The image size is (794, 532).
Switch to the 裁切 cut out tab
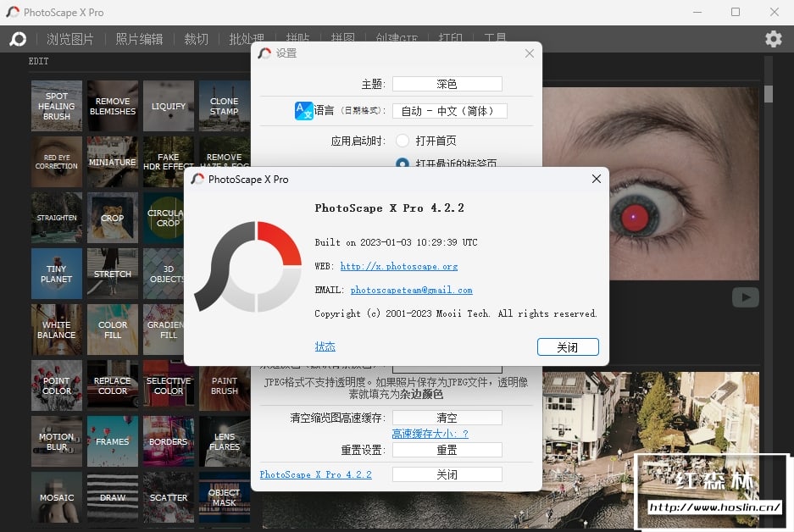[x=196, y=39]
